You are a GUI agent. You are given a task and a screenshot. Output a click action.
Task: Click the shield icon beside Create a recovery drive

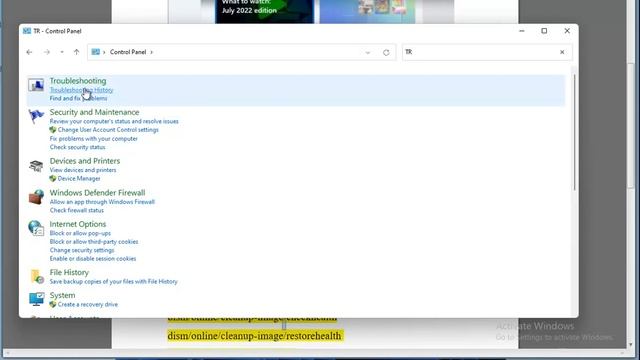click(x=53, y=304)
